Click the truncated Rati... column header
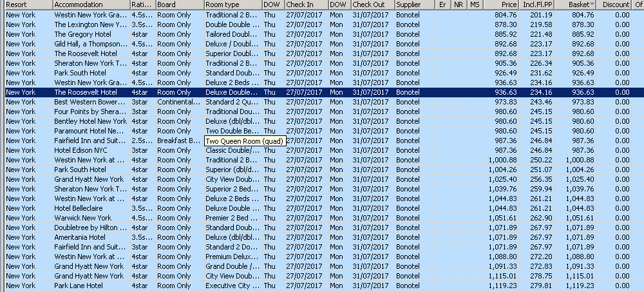This screenshot has width=644, height=292. pyautogui.click(x=142, y=5)
